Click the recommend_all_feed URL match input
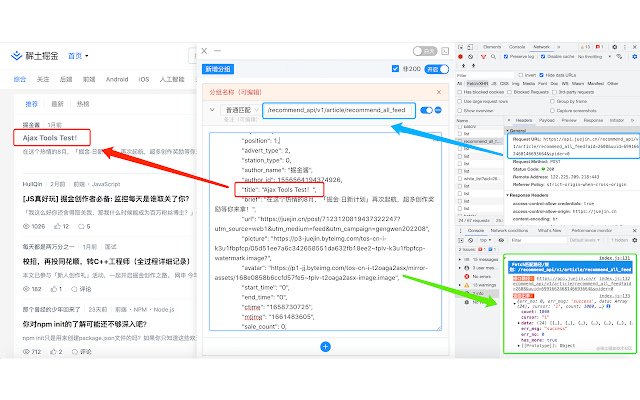This screenshot has height=400, width=640. click(339, 110)
